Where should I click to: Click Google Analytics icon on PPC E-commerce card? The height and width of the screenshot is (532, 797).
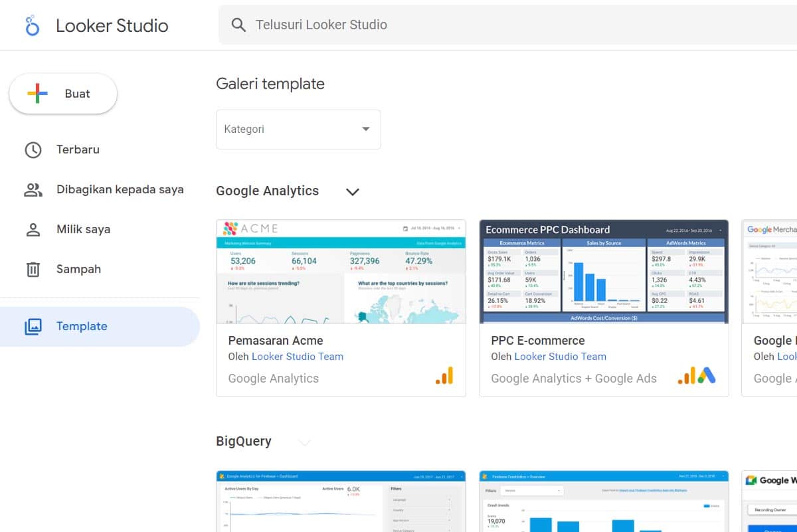pyautogui.click(x=686, y=376)
